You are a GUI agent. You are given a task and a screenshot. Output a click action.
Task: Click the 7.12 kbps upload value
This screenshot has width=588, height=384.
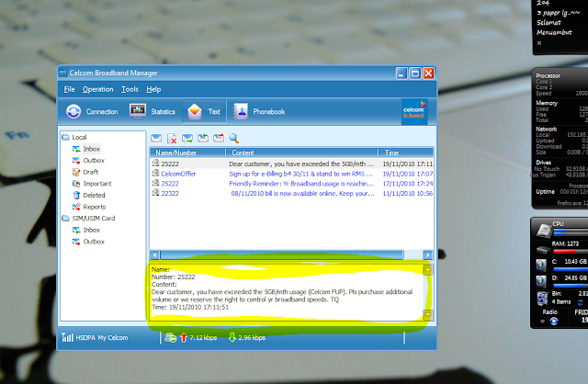coord(203,337)
